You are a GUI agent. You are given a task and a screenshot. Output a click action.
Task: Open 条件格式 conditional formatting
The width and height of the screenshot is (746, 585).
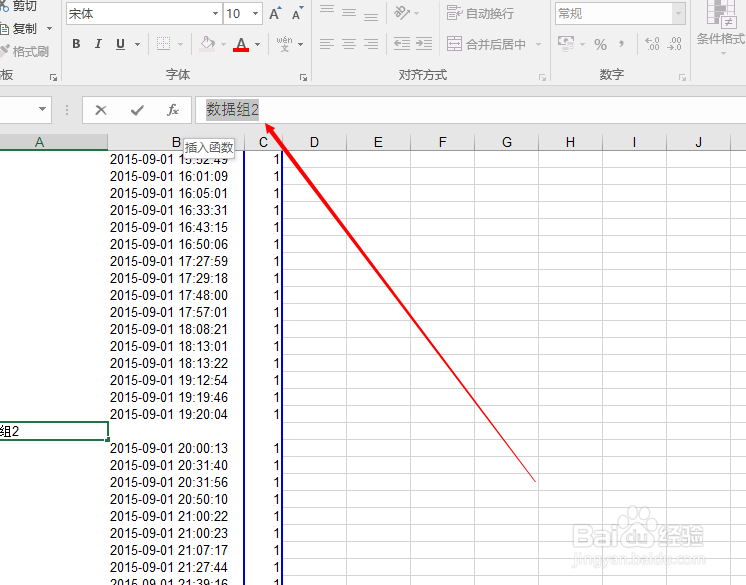pos(721,26)
